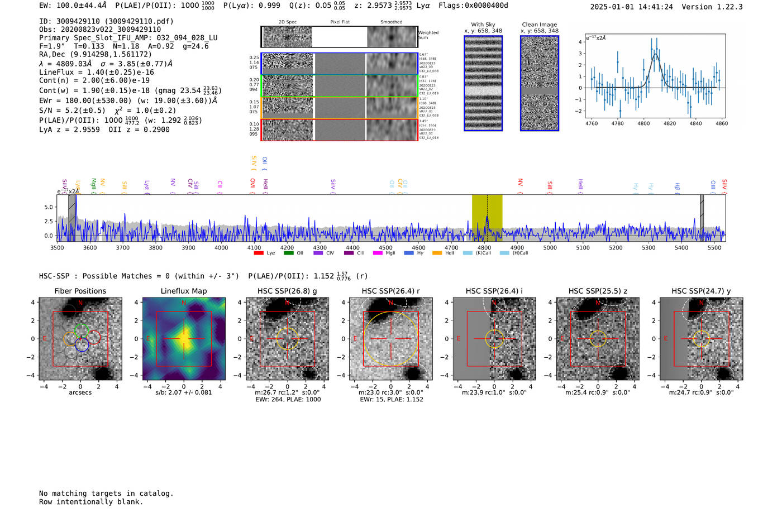Viewport: 782px width, 532px height.
Task: Click the Primary Spec_Slot_IFU_AMP line
Action: click(x=128, y=38)
